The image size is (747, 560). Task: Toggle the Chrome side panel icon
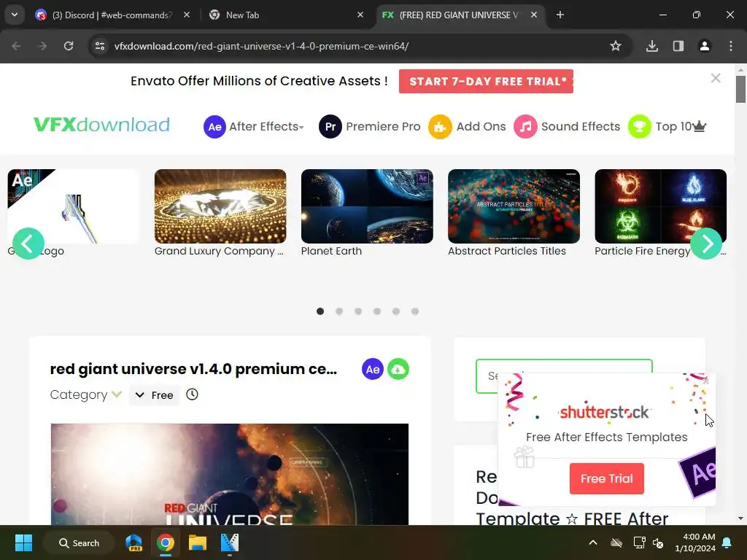(678, 46)
